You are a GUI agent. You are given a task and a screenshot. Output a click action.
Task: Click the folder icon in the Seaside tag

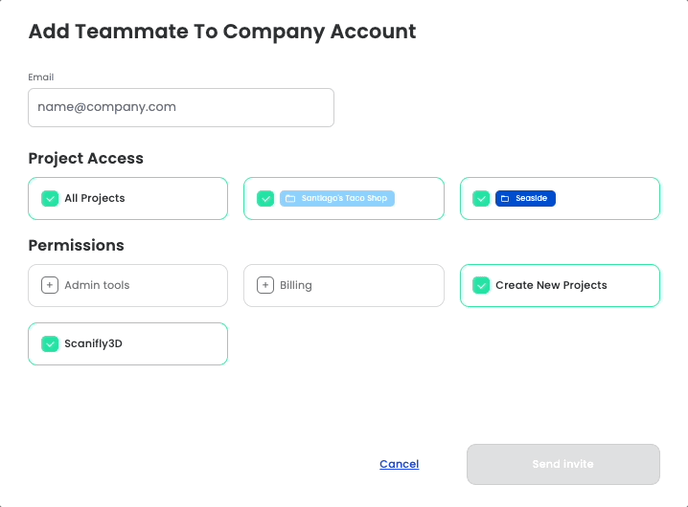pyautogui.click(x=505, y=198)
